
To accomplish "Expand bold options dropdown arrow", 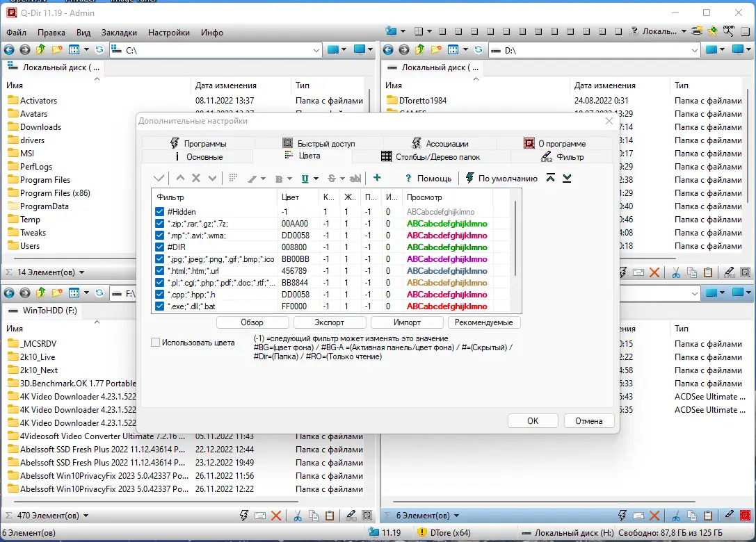I will pyautogui.click(x=289, y=179).
